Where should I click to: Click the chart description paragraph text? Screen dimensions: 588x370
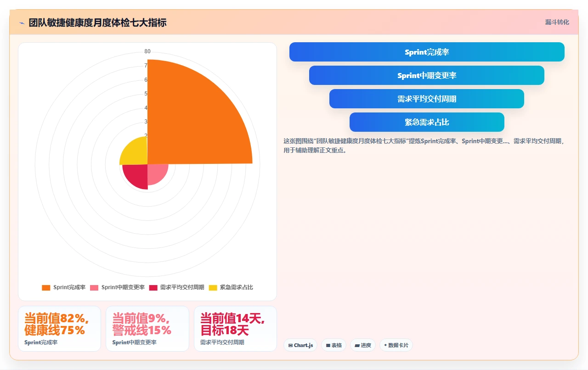coord(424,146)
